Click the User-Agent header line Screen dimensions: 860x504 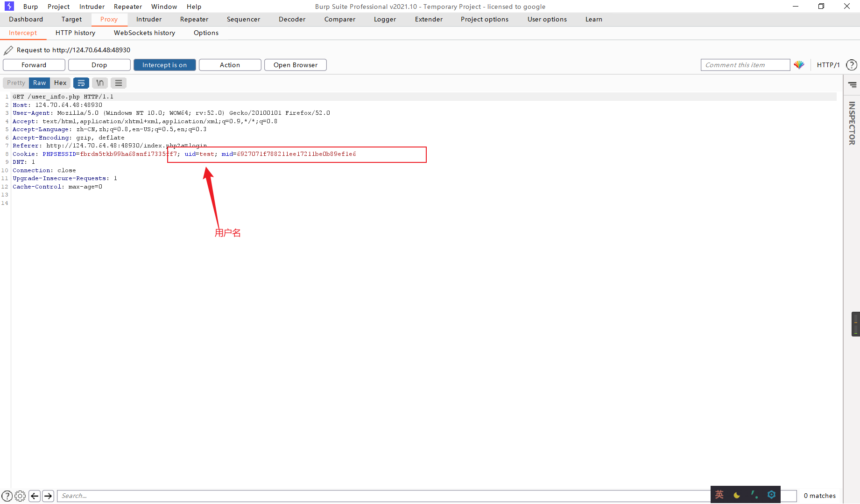(171, 113)
